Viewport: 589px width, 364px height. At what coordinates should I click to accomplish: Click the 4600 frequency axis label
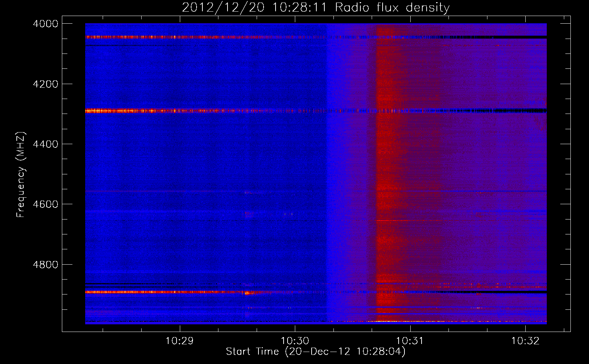click(46, 204)
